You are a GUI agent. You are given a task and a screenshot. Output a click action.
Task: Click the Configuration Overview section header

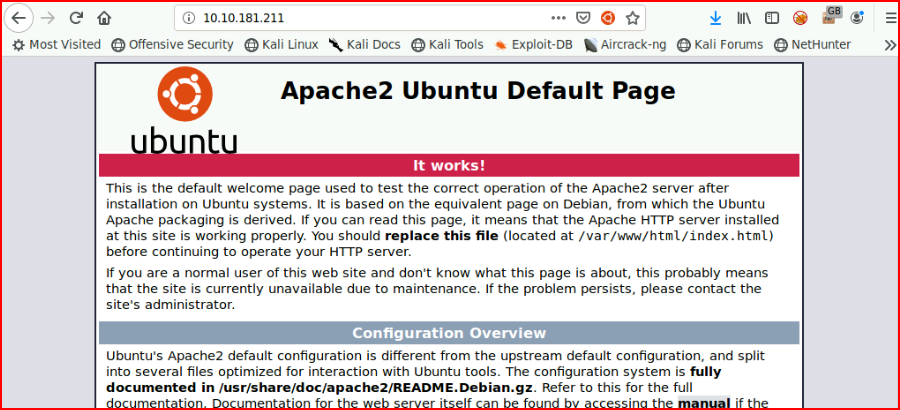449,333
